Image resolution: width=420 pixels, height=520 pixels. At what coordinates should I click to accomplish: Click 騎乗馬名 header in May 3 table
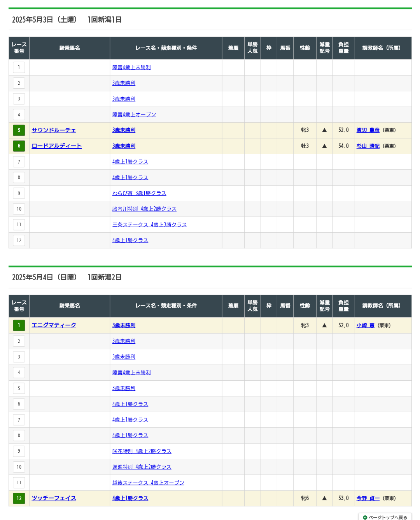[70, 48]
